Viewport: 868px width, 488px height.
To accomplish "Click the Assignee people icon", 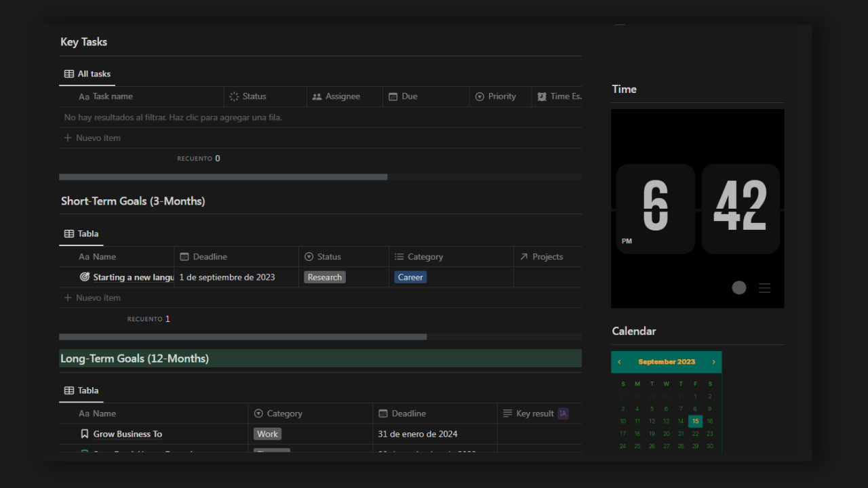I will 317,96.
